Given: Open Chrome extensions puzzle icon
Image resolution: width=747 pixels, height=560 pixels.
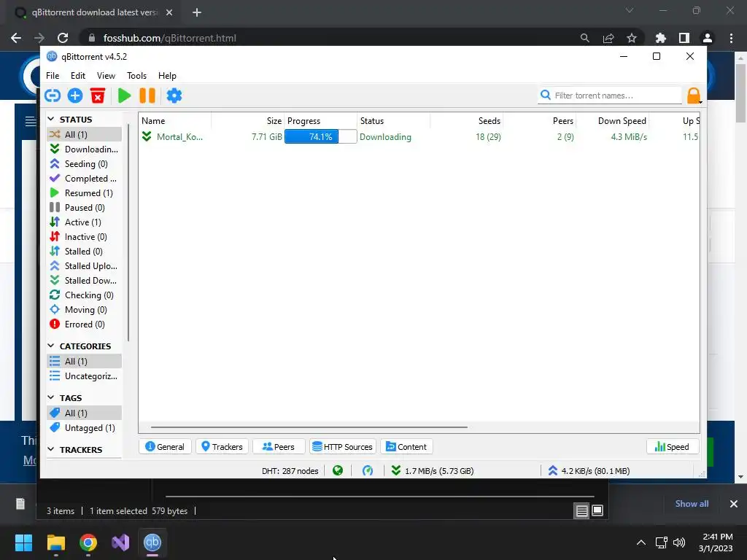Looking at the screenshot, I should 660,38.
